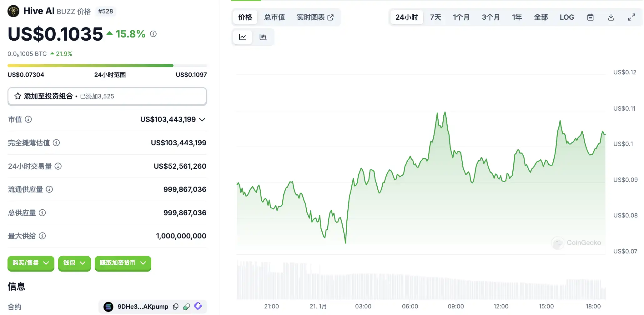
Task: Copy the contract address 9DHe3...AKpump
Action: [176, 307]
